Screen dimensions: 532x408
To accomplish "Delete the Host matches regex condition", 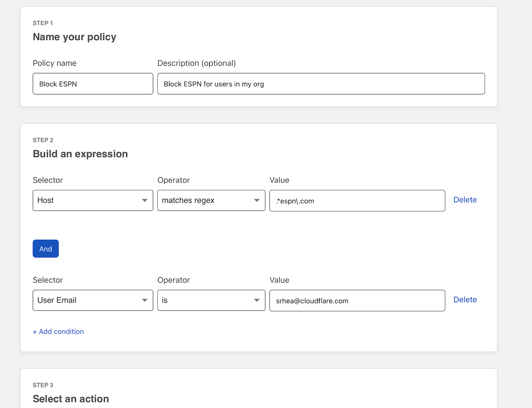I will pos(465,200).
